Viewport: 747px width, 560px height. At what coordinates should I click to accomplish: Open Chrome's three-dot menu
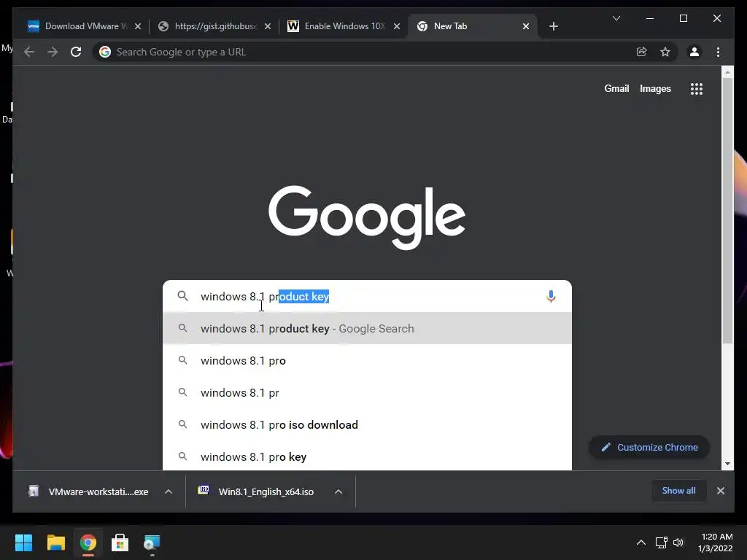pos(718,52)
